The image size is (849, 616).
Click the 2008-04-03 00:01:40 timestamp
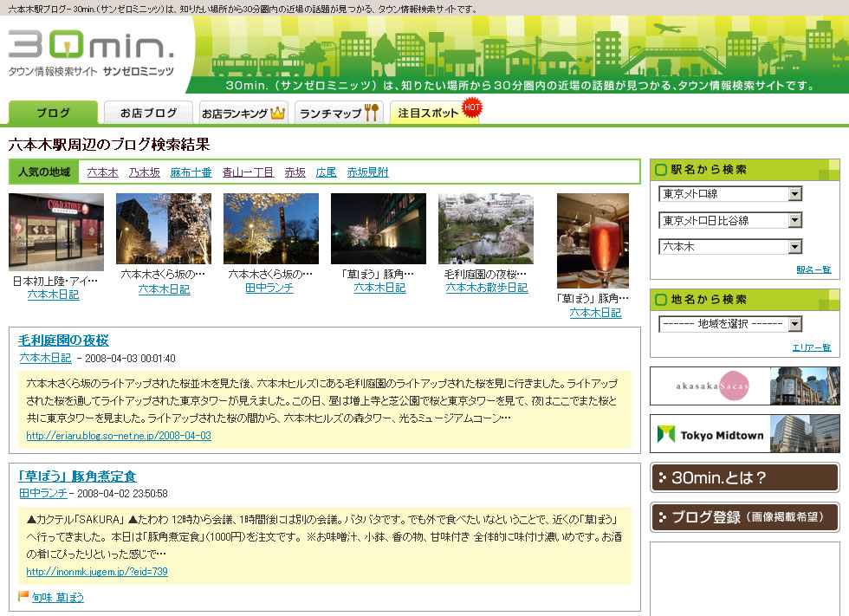coord(130,359)
